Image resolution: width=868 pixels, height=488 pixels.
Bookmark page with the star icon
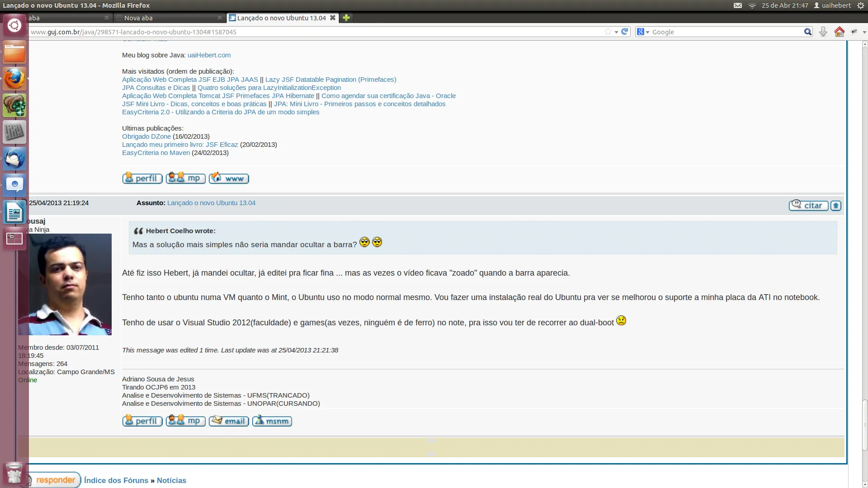(608, 32)
